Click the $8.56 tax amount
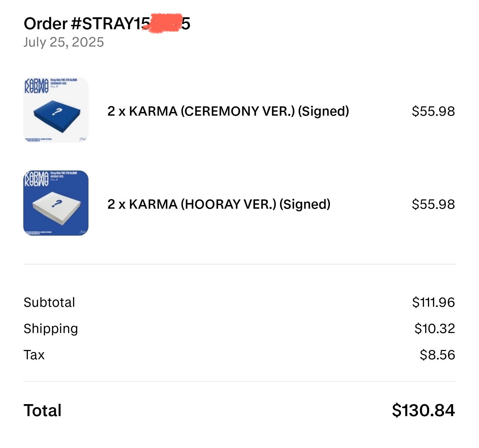 tap(437, 355)
